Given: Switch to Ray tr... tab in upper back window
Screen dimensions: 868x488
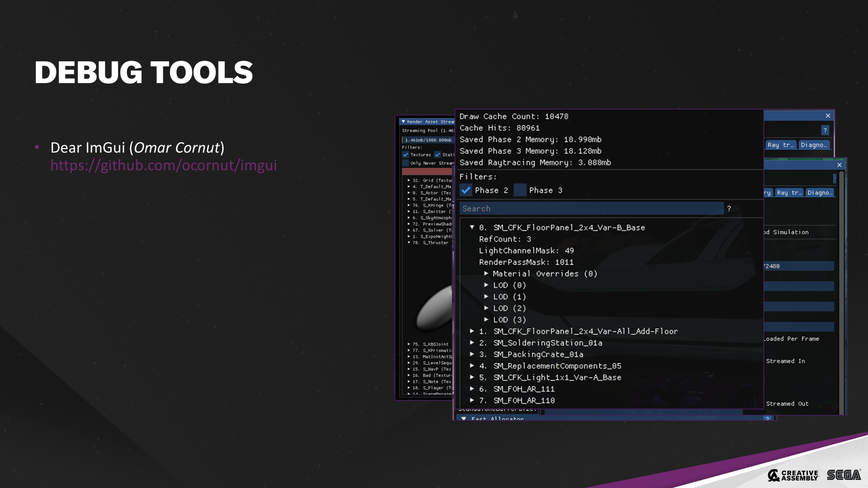Looking at the screenshot, I should click(781, 145).
